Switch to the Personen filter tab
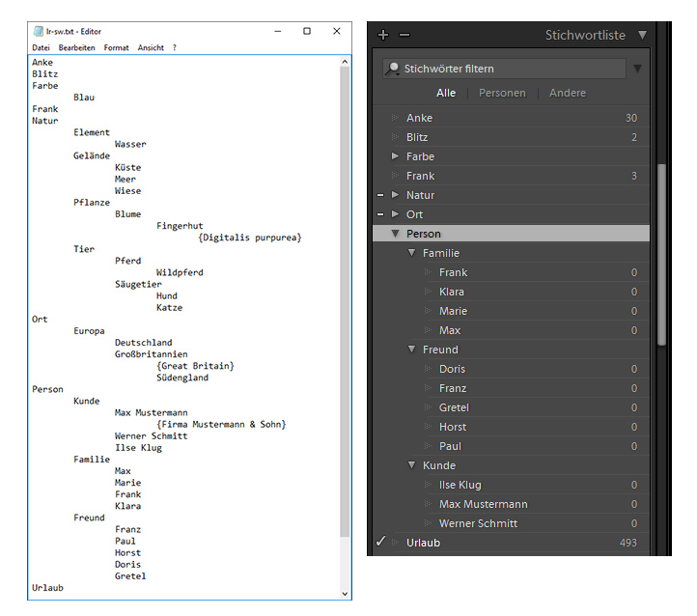The height and width of the screenshot is (616, 697). tap(502, 93)
